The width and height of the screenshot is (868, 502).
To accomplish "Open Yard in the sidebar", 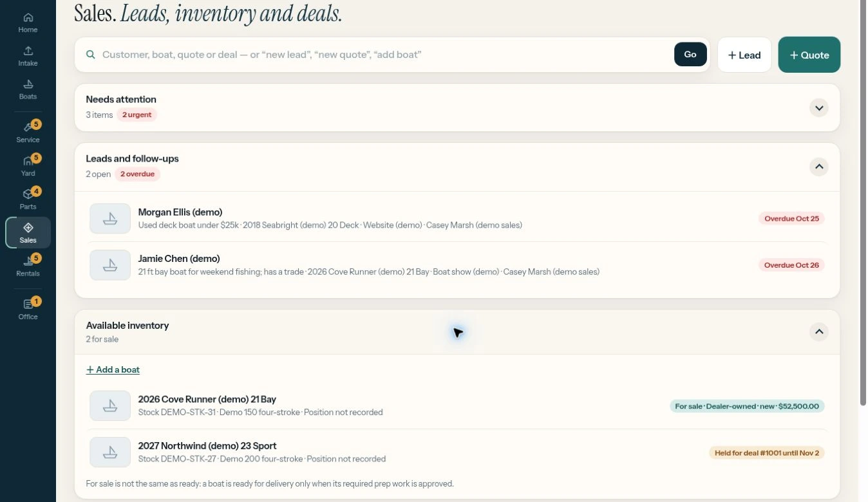I will pyautogui.click(x=28, y=165).
